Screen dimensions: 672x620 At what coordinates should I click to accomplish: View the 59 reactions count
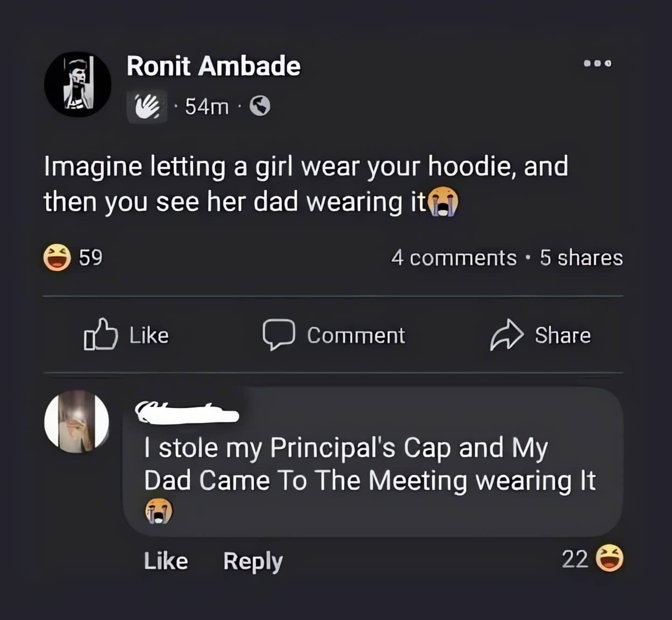91,257
